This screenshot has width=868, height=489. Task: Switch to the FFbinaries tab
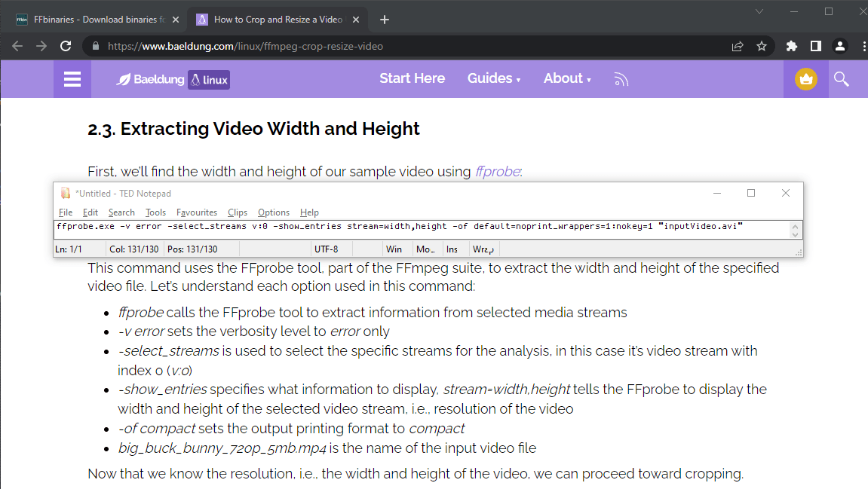90,20
